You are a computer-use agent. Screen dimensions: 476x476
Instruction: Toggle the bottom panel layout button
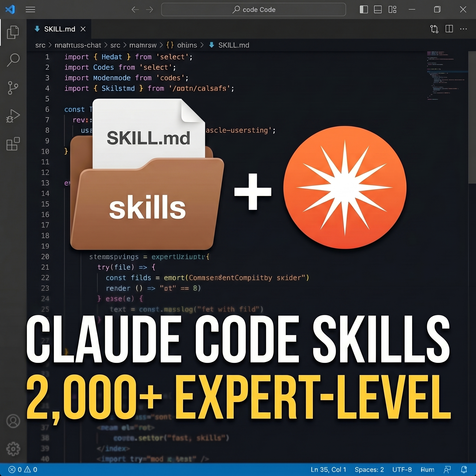378,9
